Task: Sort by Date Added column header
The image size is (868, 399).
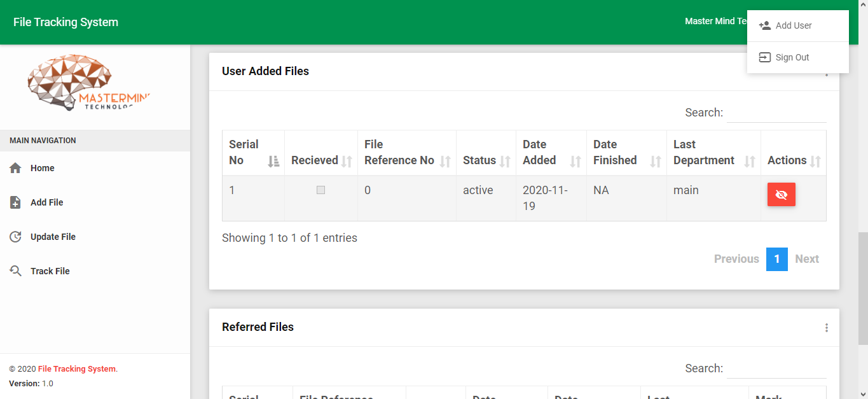Action: pyautogui.click(x=551, y=153)
